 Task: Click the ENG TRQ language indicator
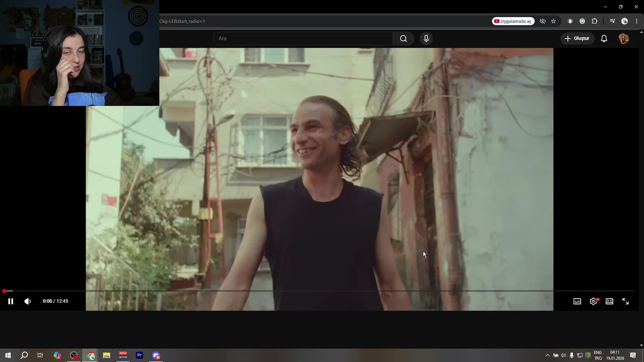598,355
